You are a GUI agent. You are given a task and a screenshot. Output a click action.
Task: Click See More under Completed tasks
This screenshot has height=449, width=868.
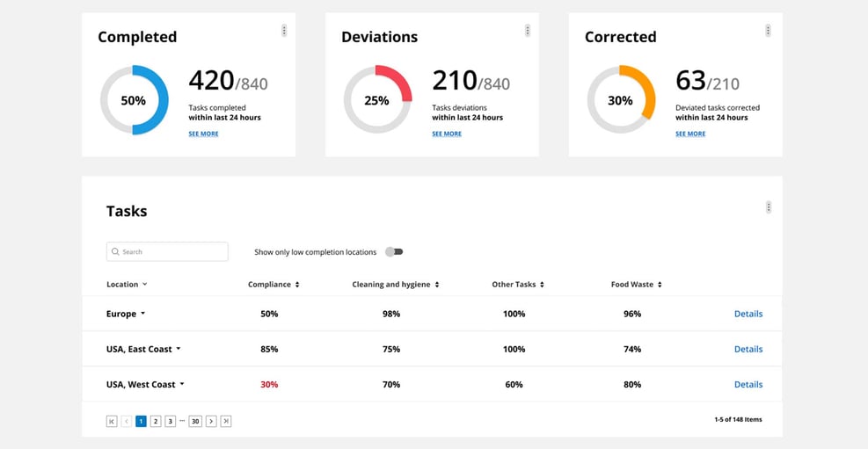pos(203,134)
